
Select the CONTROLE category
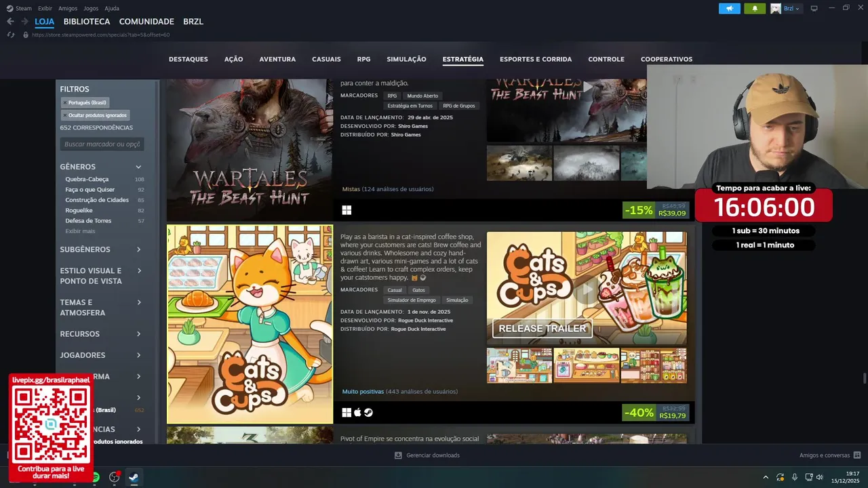click(x=606, y=59)
